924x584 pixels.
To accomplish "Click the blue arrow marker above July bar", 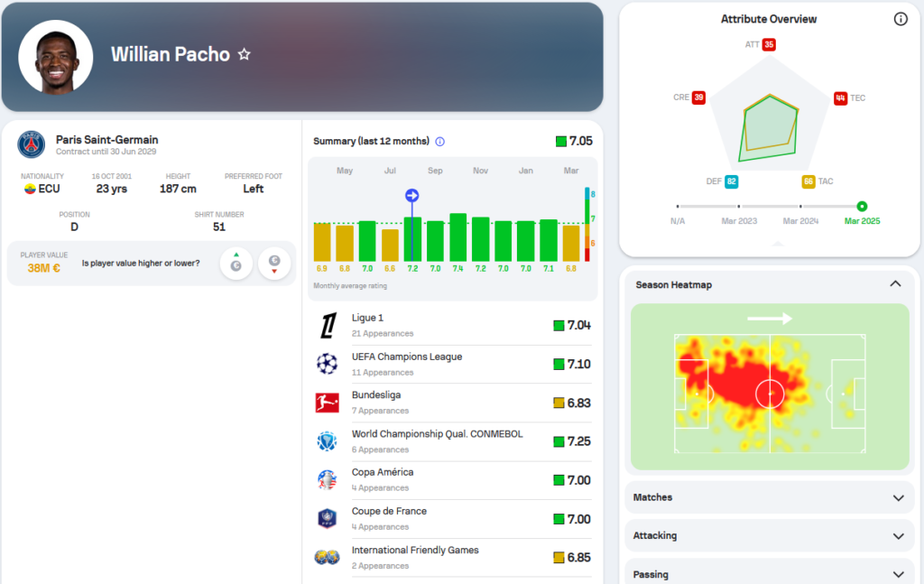I will [412, 196].
